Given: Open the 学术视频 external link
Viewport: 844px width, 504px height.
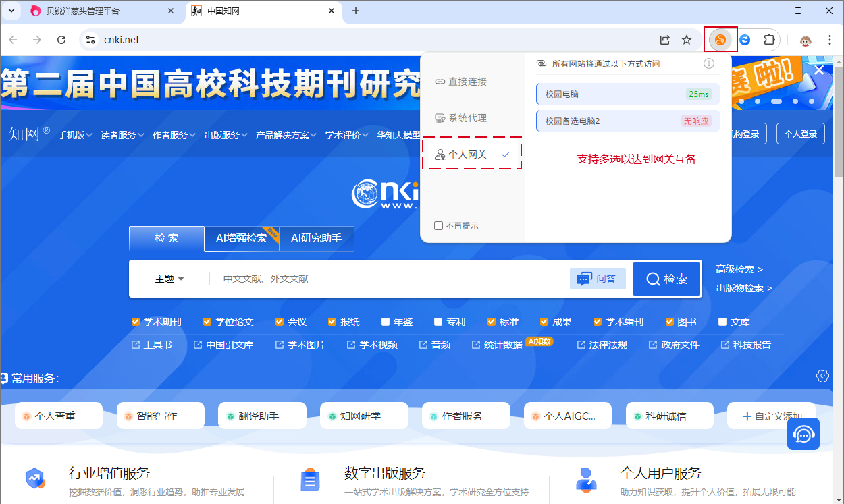Looking at the screenshot, I should [x=372, y=345].
